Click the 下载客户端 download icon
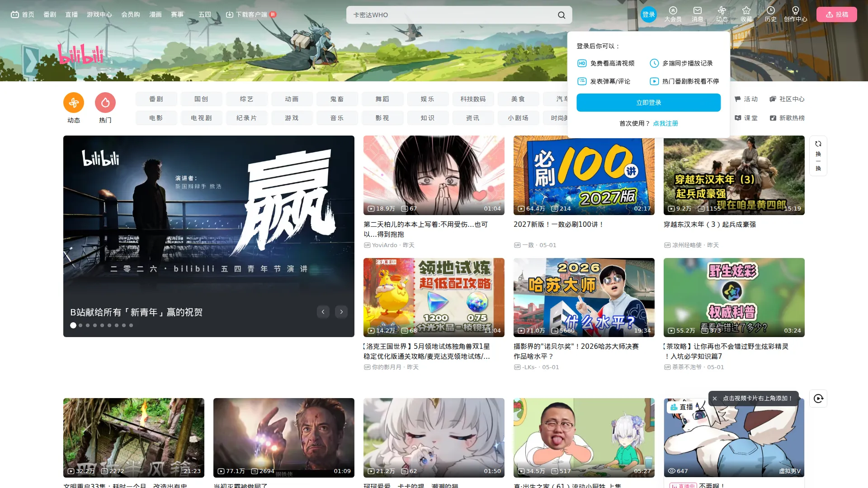The width and height of the screenshot is (868, 488). click(x=229, y=14)
